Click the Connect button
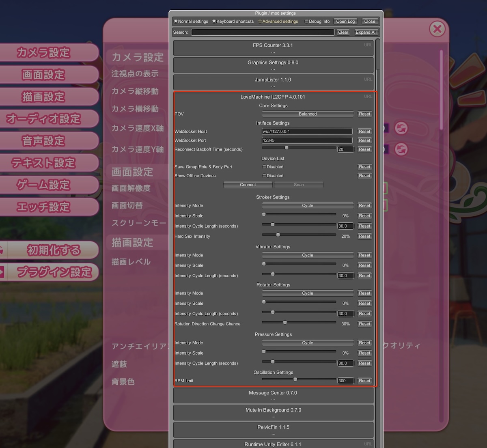The image size is (487, 448). coord(248,185)
